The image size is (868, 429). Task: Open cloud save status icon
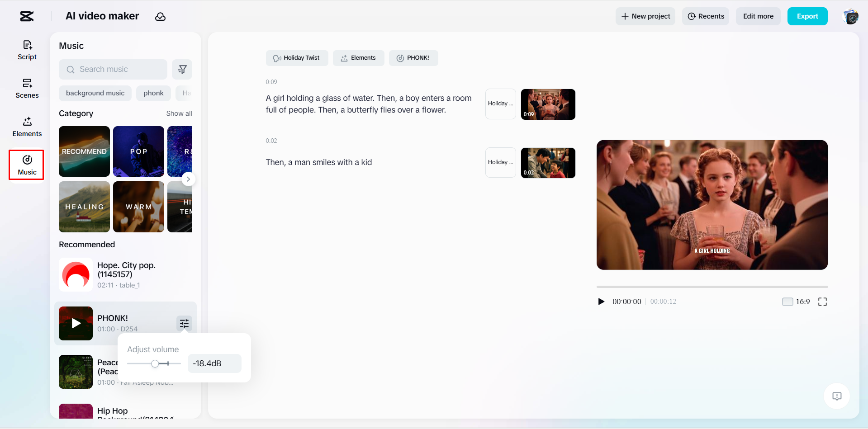[x=160, y=17]
